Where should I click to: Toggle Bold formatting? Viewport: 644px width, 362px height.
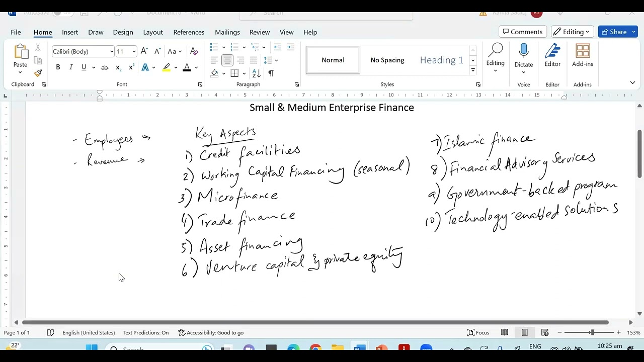[x=58, y=67]
